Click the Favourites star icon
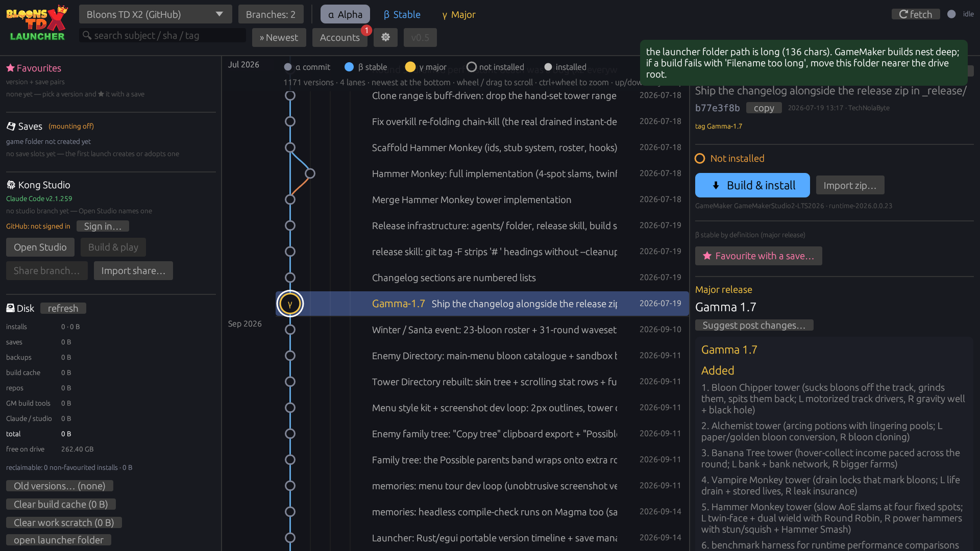Viewport: 980px width, 551px height. [10, 68]
